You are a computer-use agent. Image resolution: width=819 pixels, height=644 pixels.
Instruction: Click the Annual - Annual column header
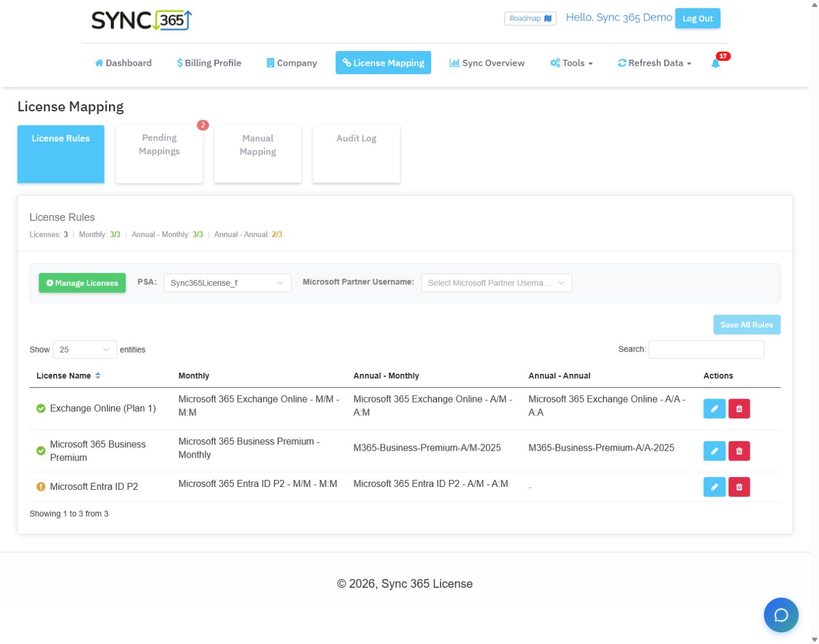point(559,376)
